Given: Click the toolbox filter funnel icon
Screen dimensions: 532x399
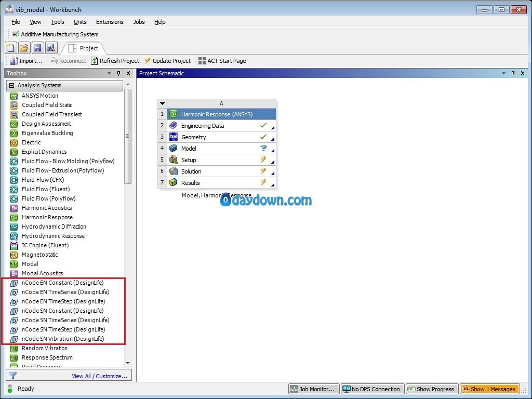Looking at the screenshot, I should tap(13, 376).
